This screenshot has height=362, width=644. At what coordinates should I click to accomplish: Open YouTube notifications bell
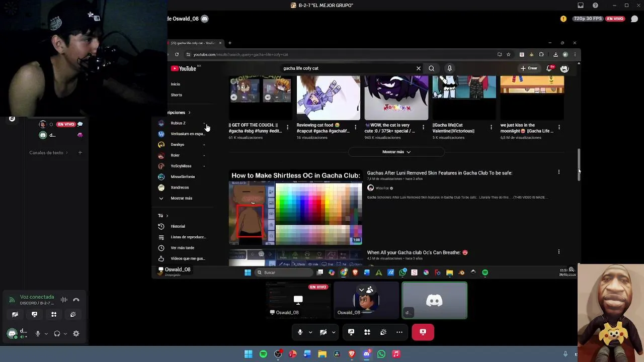click(x=550, y=68)
